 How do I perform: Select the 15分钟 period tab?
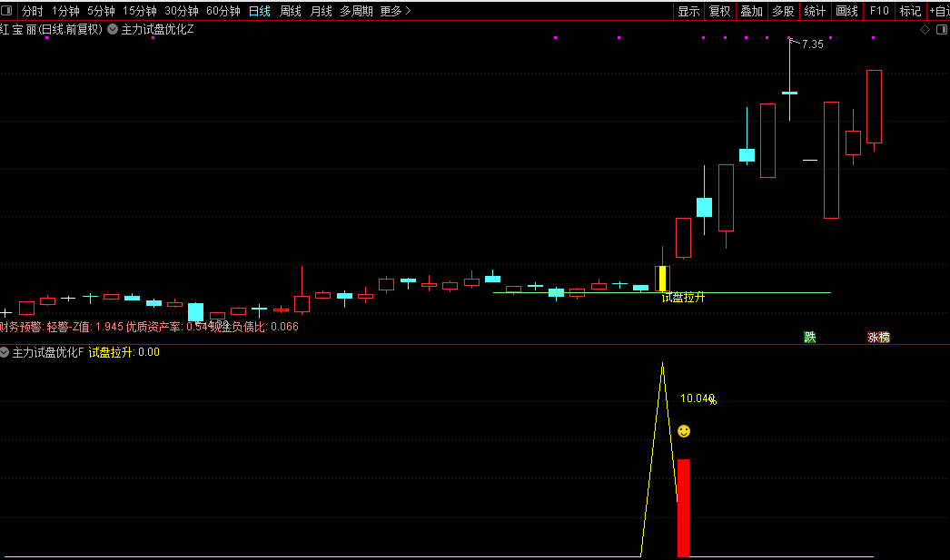(140, 11)
